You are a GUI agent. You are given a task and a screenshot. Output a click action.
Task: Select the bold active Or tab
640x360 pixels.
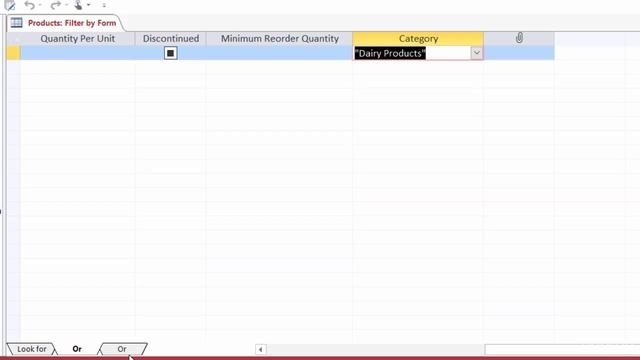click(77, 349)
